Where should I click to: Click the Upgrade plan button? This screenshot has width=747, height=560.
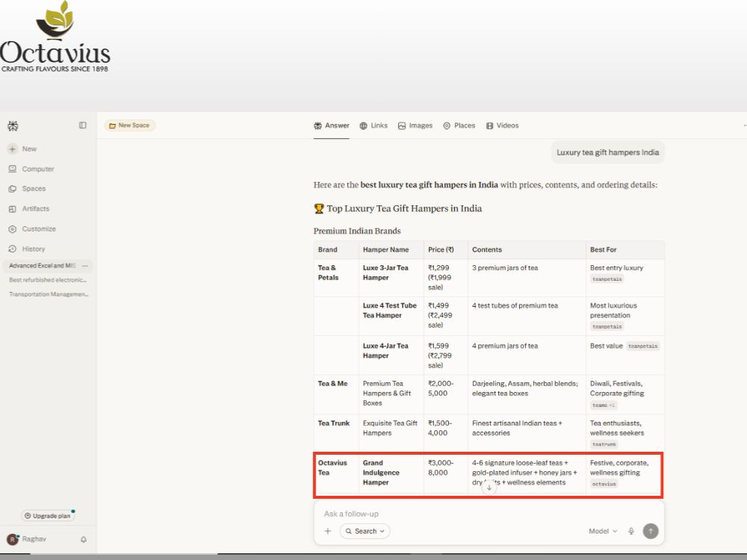tap(48, 516)
